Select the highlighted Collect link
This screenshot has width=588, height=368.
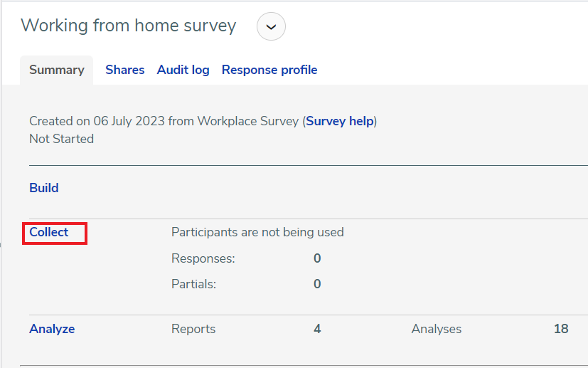pyautogui.click(x=49, y=232)
